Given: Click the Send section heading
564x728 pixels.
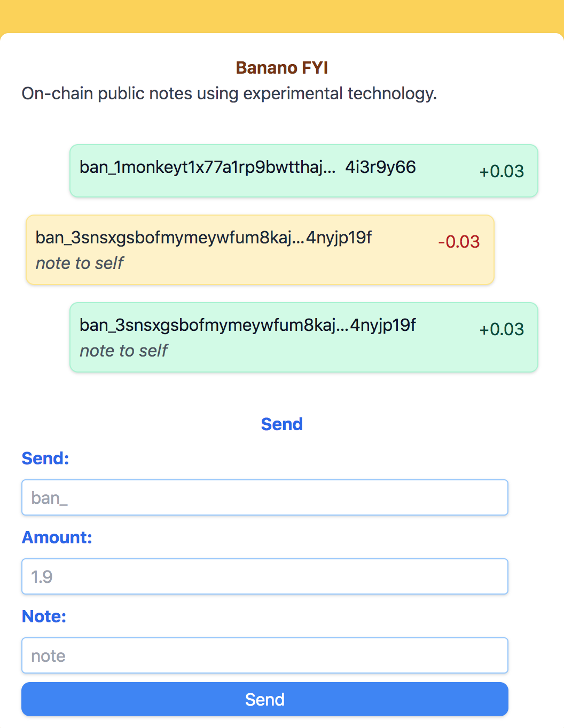Looking at the screenshot, I should pos(282,424).
